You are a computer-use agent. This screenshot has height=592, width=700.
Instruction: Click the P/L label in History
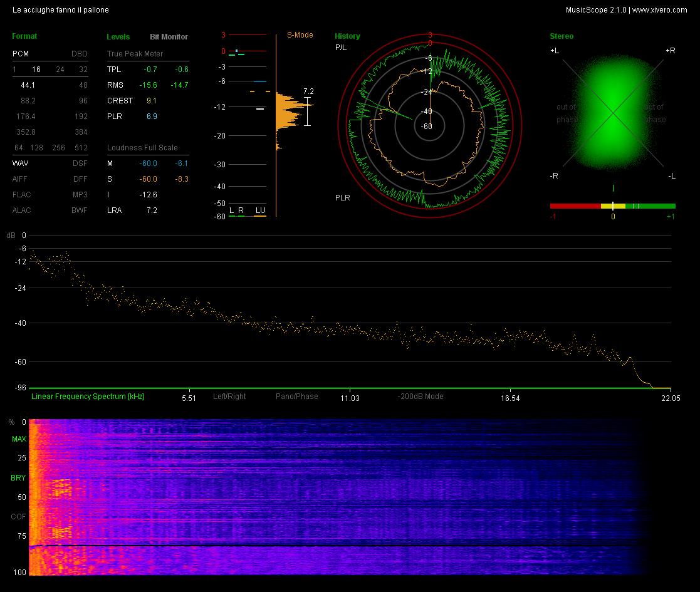341,47
